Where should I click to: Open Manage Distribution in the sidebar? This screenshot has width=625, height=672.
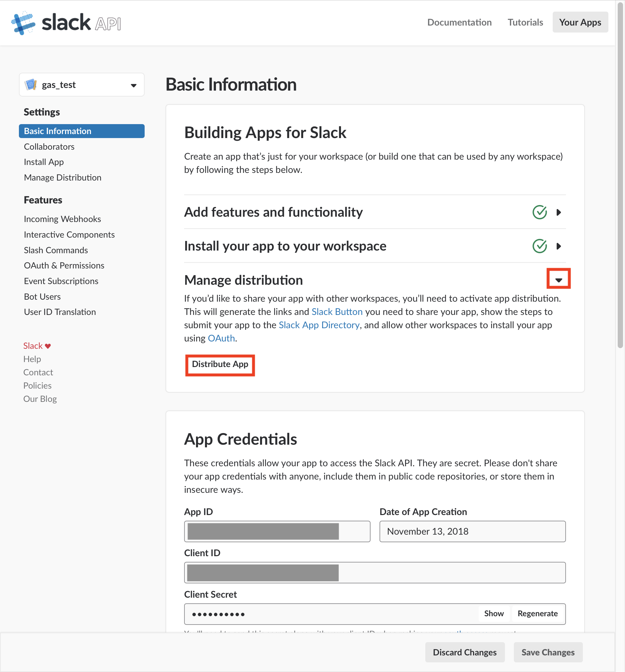(63, 178)
